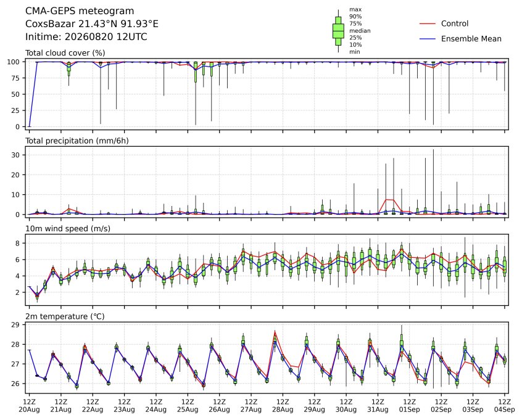The height and width of the screenshot is (420, 522).
Task: Click the 12Z 25Aug axis label
Action: (x=188, y=406)
